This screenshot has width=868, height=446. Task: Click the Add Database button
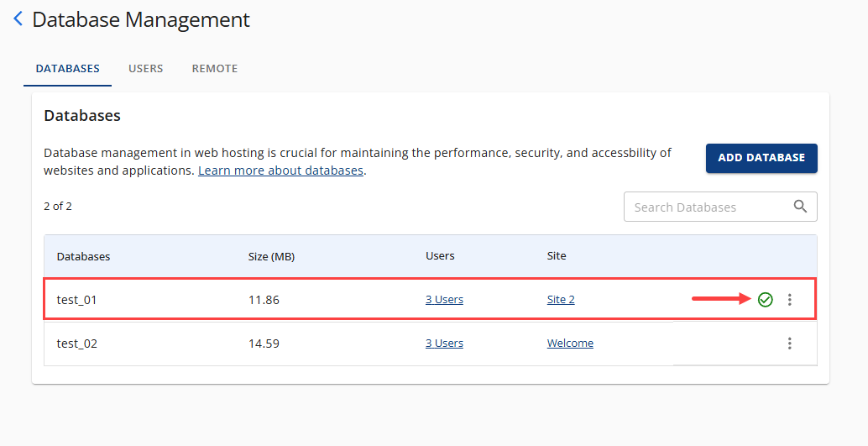click(761, 158)
